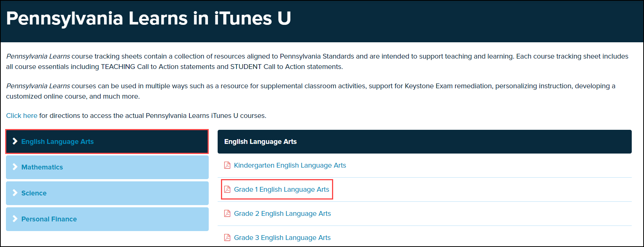This screenshot has height=247, width=644.
Task: Expand the Personal Finance chevron
Action: [x=15, y=219]
